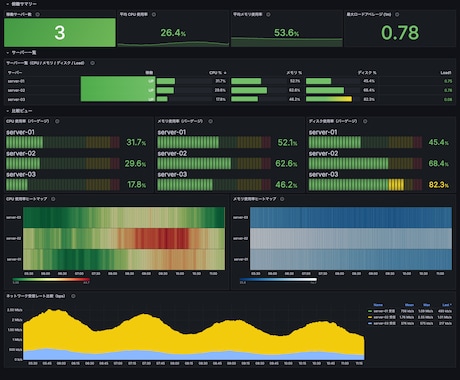The image size is (460, 380).
Task: Click the server-03 disk gauge bar with yellow segments
Action: [x=365, y=185]
